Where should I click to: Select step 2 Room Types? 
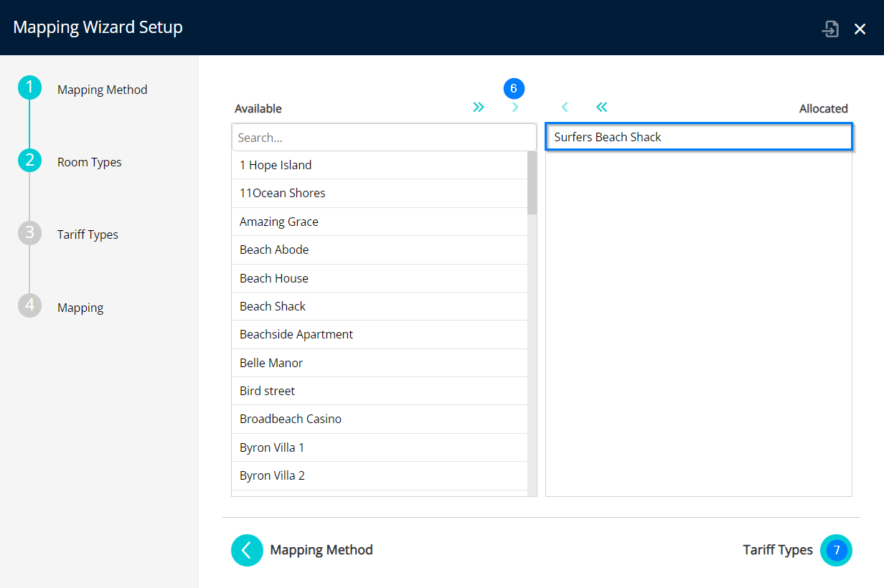click(x=29, y=161)
